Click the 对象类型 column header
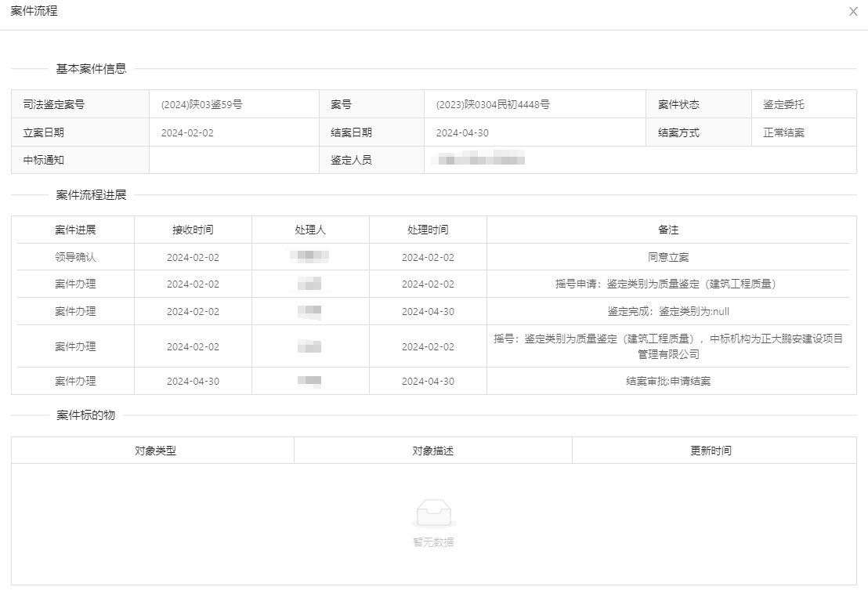This screenshot has height=594, width=868. [x=155, y=451]
